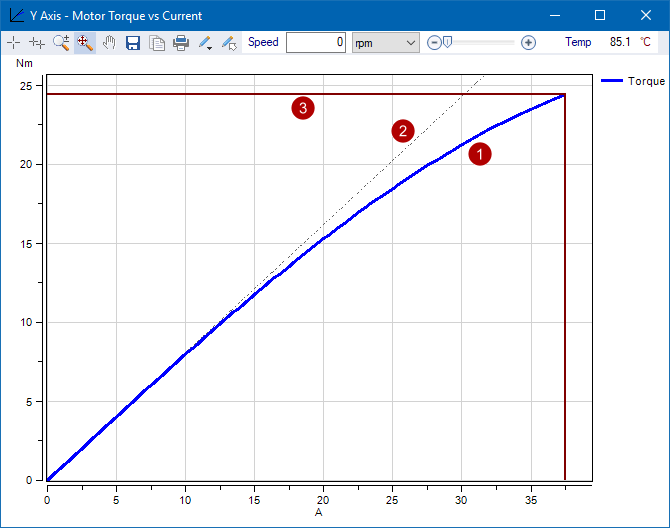Activate the zoom magnifier tool
Viewport: 670px width, 528px height.
pyautogui.click(x=61, y=42)
